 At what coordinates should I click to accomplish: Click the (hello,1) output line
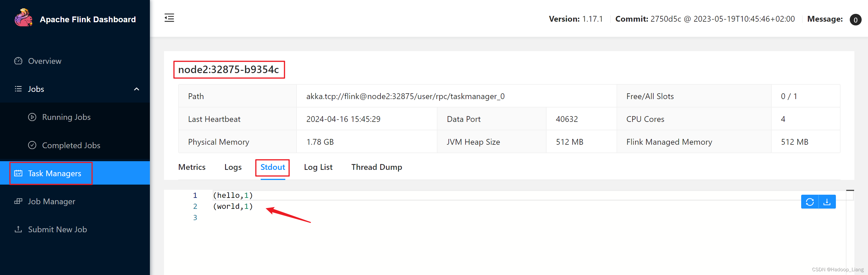233,195
